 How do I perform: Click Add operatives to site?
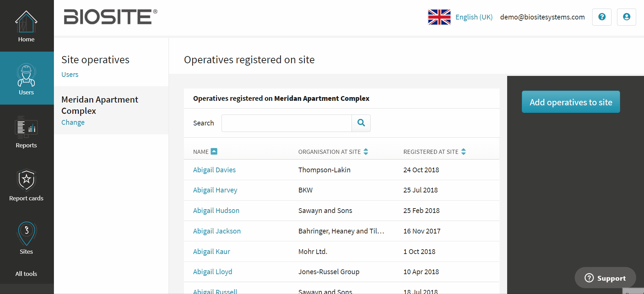coord(571,102)
